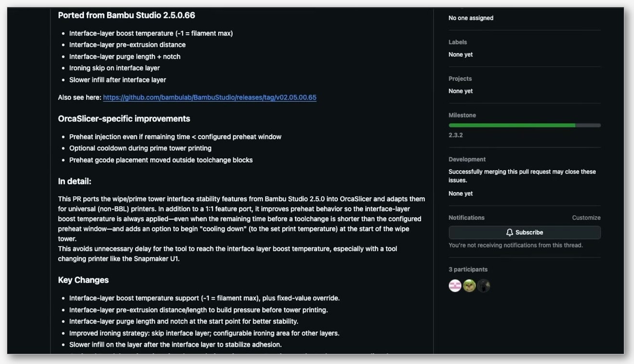Click the 'OrcaSlicer-specific improvements' heading
Image resolution: width=634 pixels, height=364 pixels.
click(124, 119)
